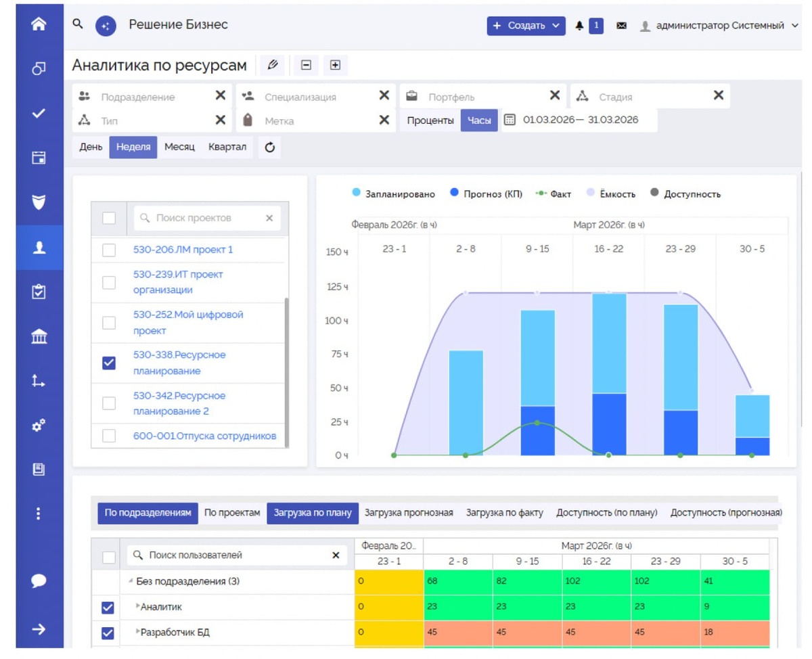Click the Поиск проектов search field
812x659 pixels.
(x=206, y=218)
